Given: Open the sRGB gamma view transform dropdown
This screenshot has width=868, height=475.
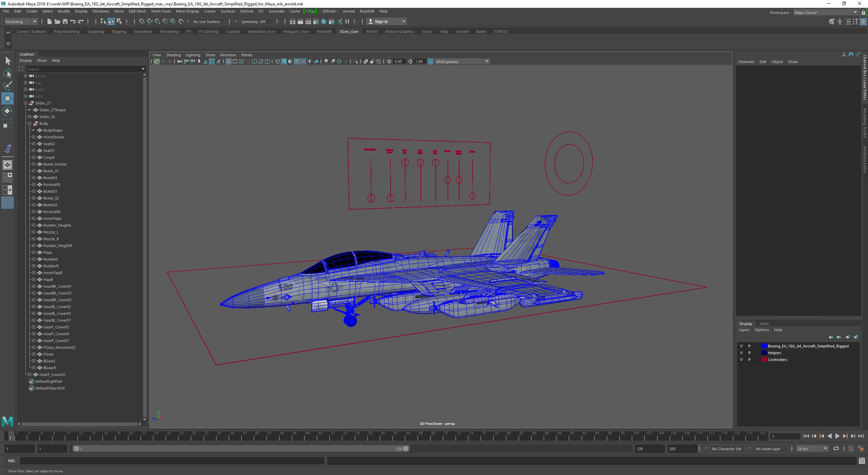Looking at the screenshot, I should pos(462,61).
